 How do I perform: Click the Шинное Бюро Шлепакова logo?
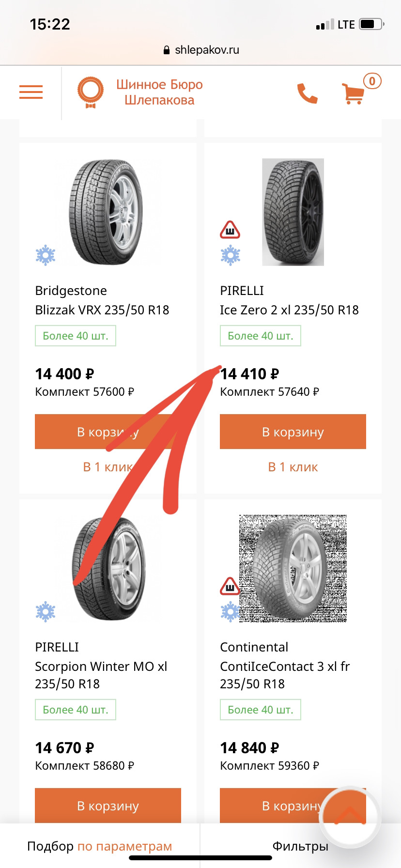[x=140, y=93]
